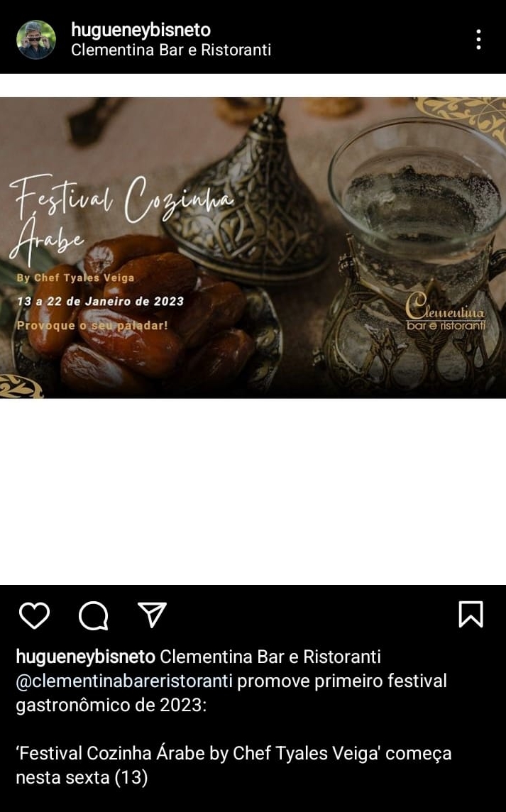Tap the 'By Chef Tyales Veiga' banner text
The image size is (506, 812).
(x=76, y=278)
